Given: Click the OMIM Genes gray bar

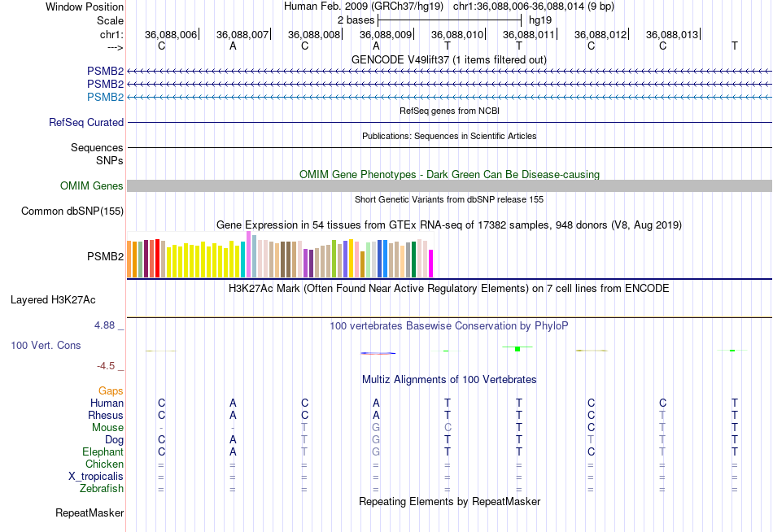Looking at the screenshot, I should [x=449, y=186].
